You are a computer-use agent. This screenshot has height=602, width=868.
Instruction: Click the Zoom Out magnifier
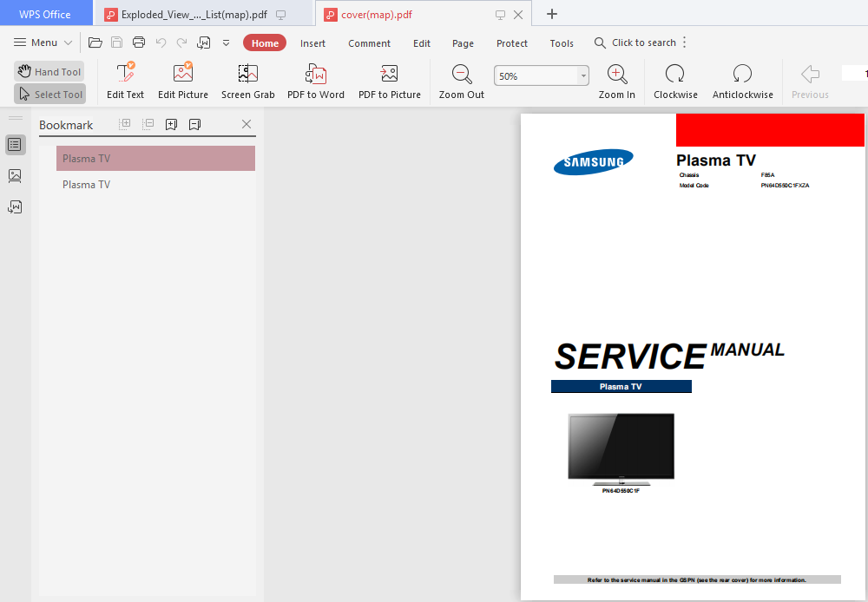462,81
